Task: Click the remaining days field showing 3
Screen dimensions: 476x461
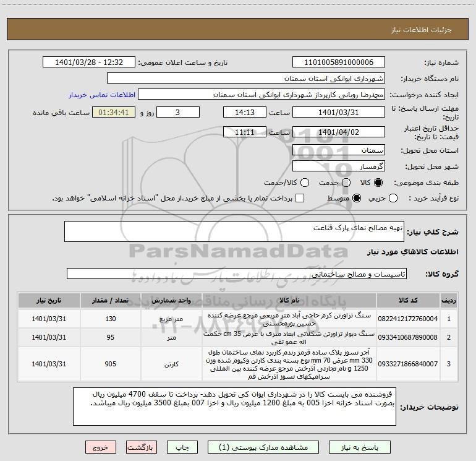Action: (178, 112)
